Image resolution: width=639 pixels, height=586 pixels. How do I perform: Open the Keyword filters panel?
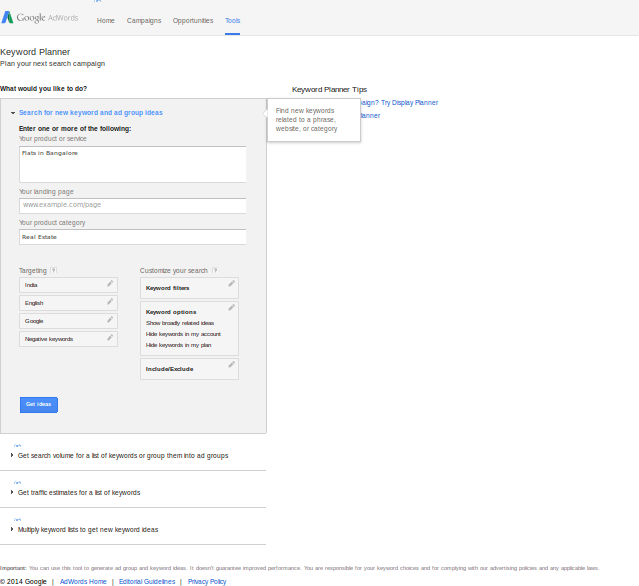tap(189, 288)
